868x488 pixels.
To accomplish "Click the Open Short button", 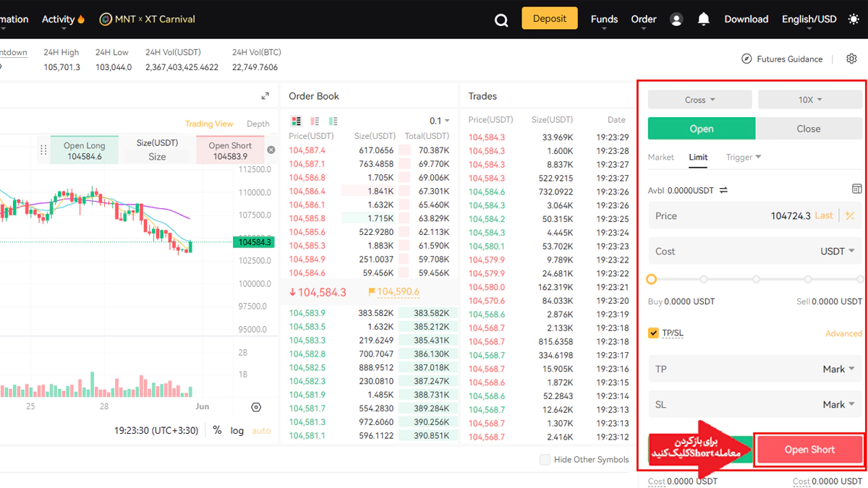I will click(x=809, y=450).
